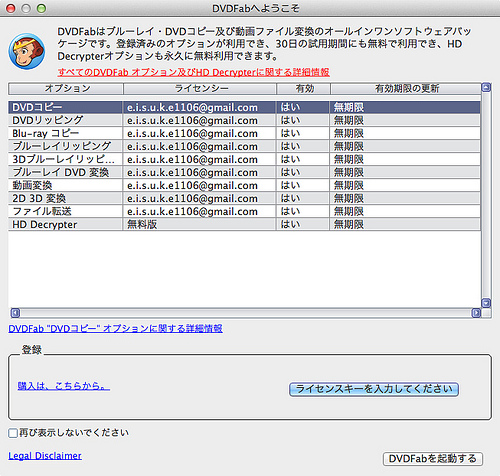Select the 動画変換 row
Image resolution: width=500 pixels, height=476 pixels.
(244, 185)
